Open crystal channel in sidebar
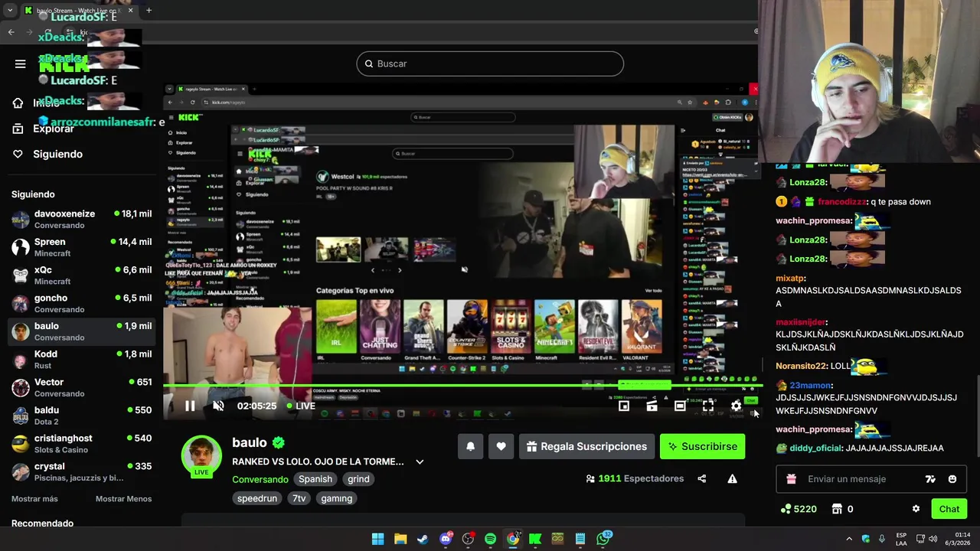Image resolution: width=980 pixels, height=551 pixels. pyautogui.click(x=81, y=471)
